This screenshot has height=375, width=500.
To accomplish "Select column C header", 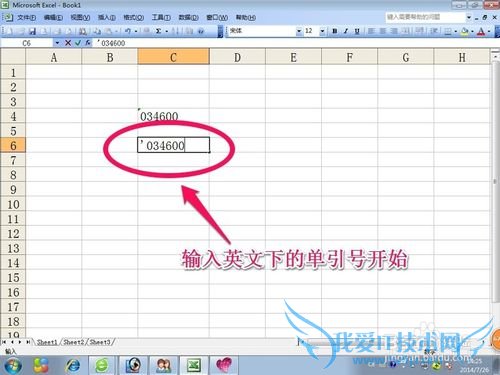I will pos(173,57).
